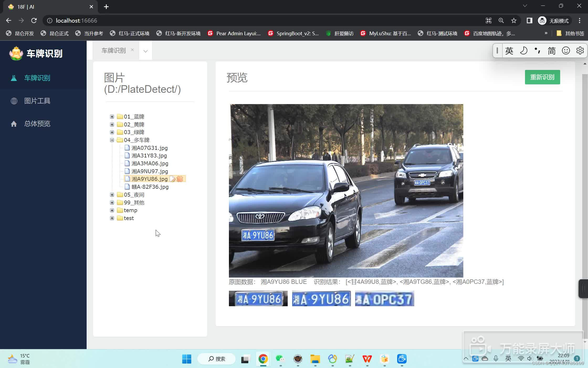The height and width of the screenshot is (368, 588).
Task: Toggle 英 to switch input language
Action: [x=509, y=50]
